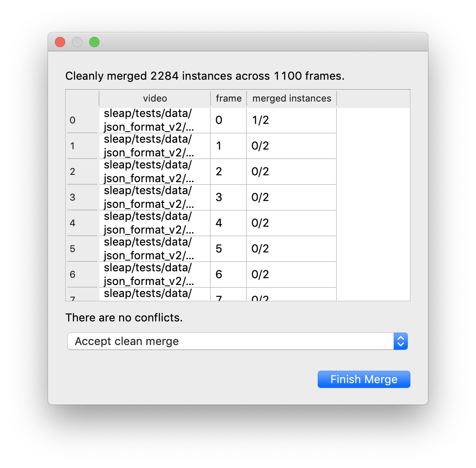Click the frame column header
The height and width of the screenshot is (468, 476).
pos(229,99)
